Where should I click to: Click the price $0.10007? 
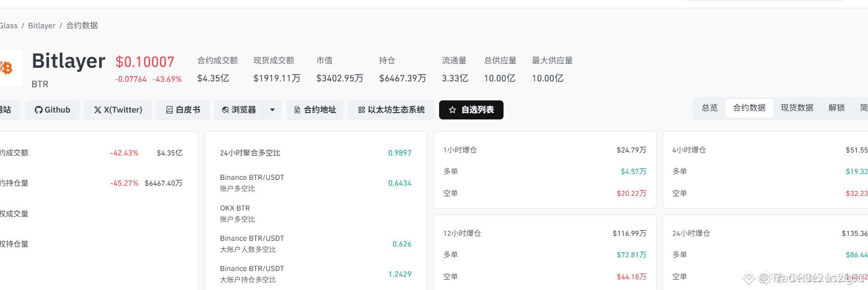point(145,62)
